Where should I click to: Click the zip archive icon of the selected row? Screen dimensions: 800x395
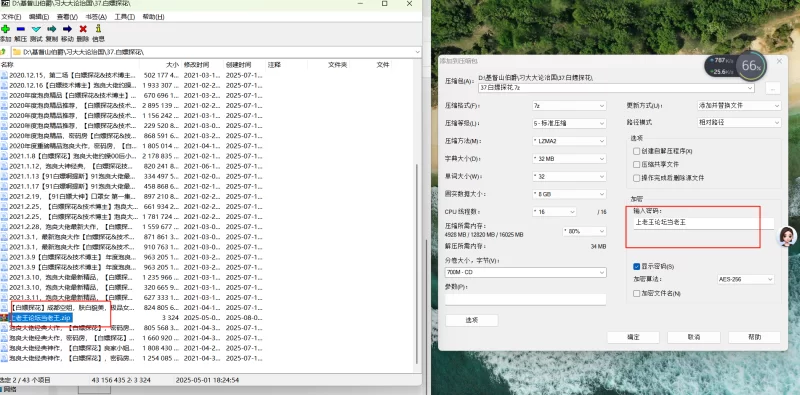tap(5, 317)
